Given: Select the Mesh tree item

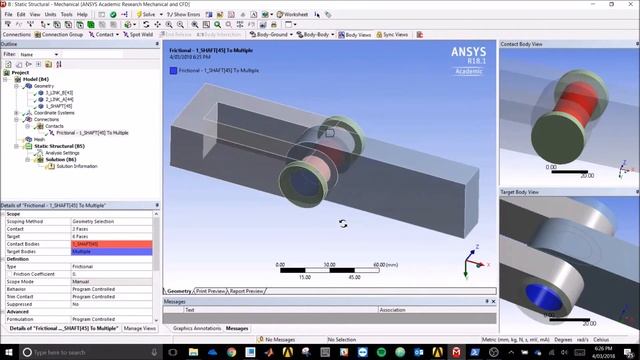Looking at the screenshot, I should point(39,139).
